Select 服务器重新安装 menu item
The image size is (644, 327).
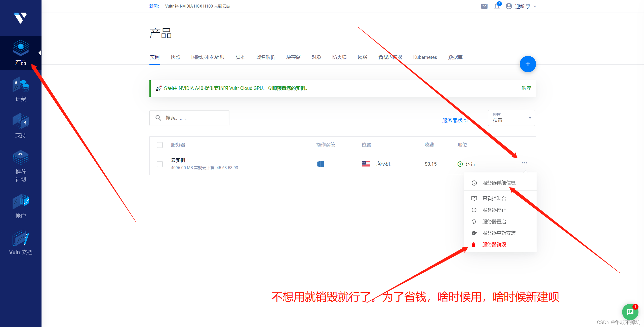tap(500, 233)
